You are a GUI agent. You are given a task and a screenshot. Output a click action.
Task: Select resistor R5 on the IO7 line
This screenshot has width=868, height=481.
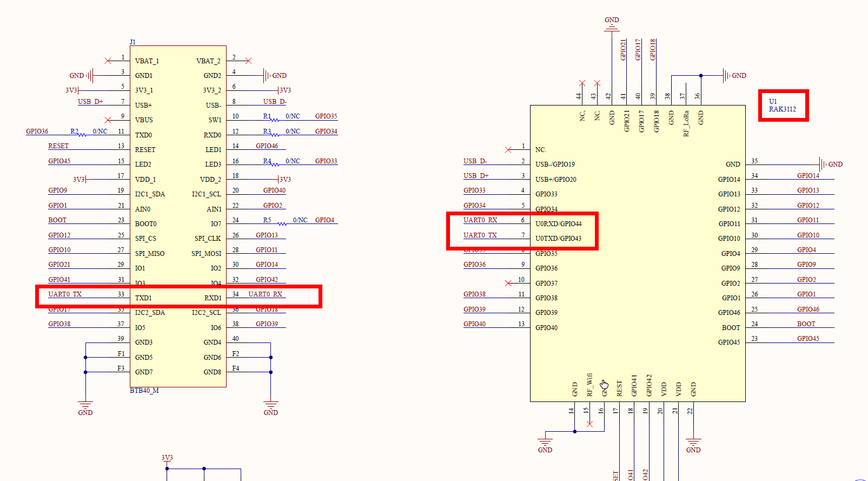coord(281,223)
